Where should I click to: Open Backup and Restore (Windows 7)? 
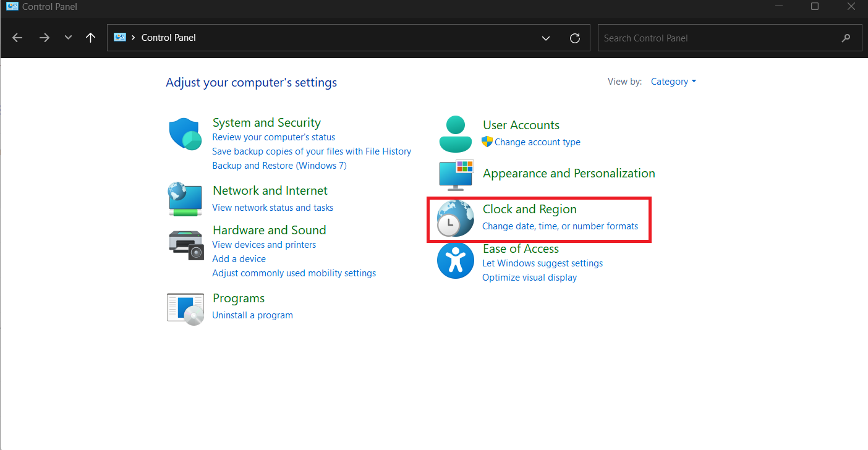[279, 166]
